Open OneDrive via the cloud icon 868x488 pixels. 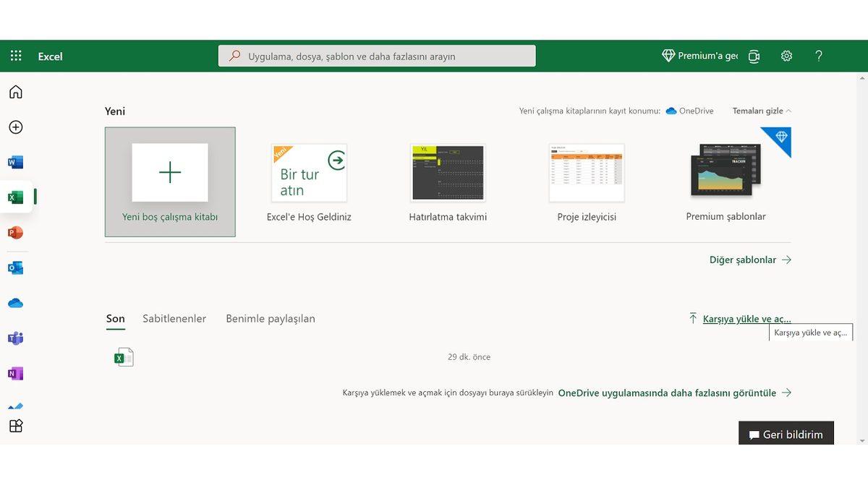point(15,302)
